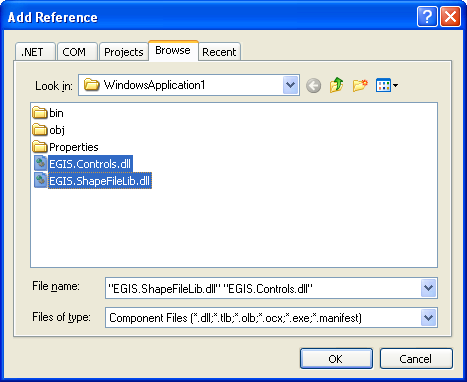Viewport: 467px width, 382px height.
Task: Switch to the .NET tab
Action: point(35,52)
